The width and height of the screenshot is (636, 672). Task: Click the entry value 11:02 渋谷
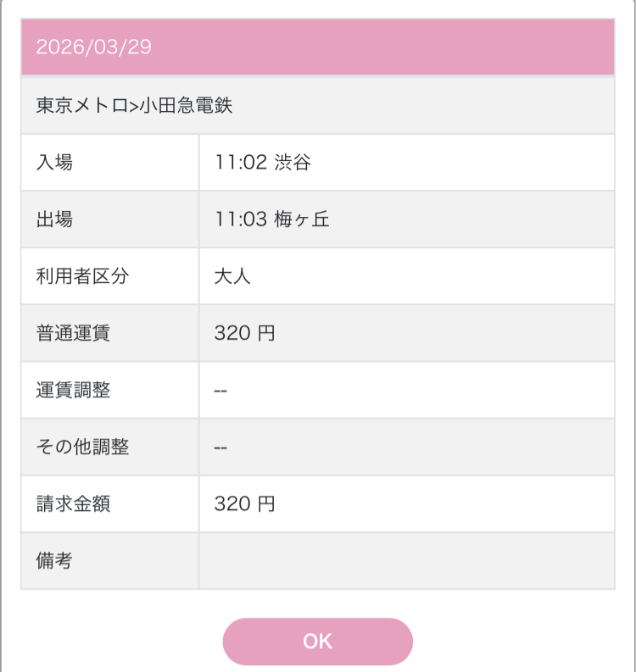263,162
